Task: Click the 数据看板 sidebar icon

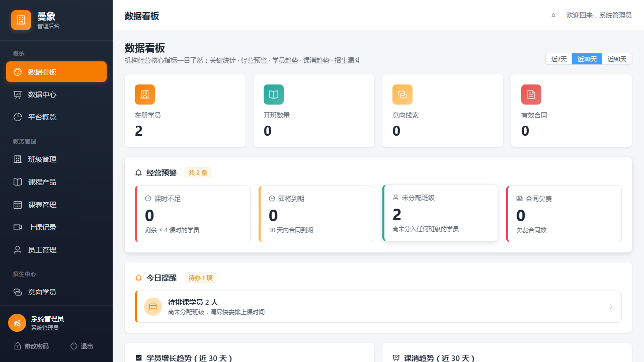Action: (18, 72)
